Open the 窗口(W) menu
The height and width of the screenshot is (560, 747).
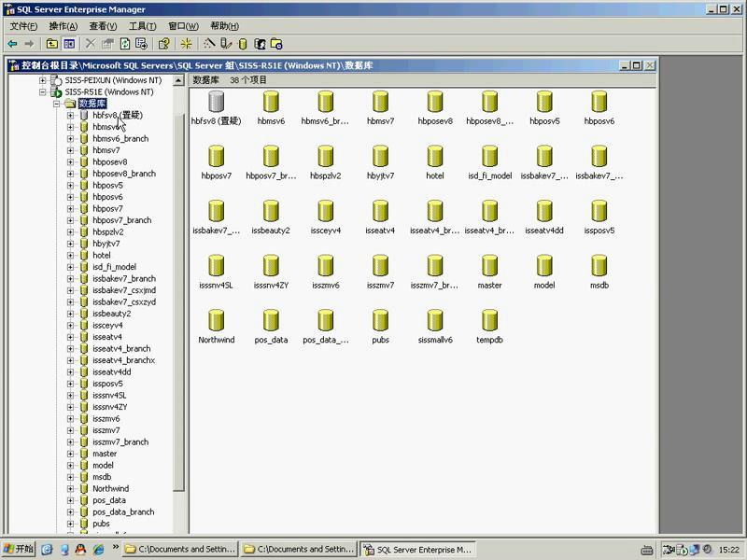tap(183, 26)
